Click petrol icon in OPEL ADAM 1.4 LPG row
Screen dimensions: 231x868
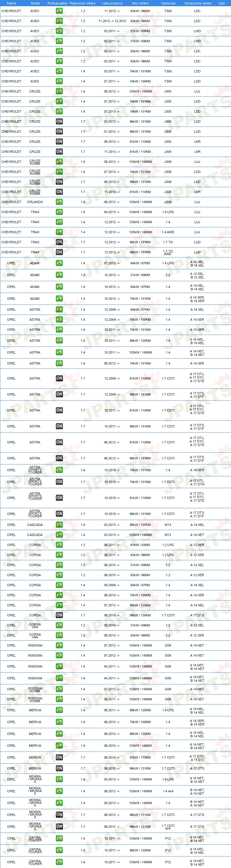tap(59, 263)
